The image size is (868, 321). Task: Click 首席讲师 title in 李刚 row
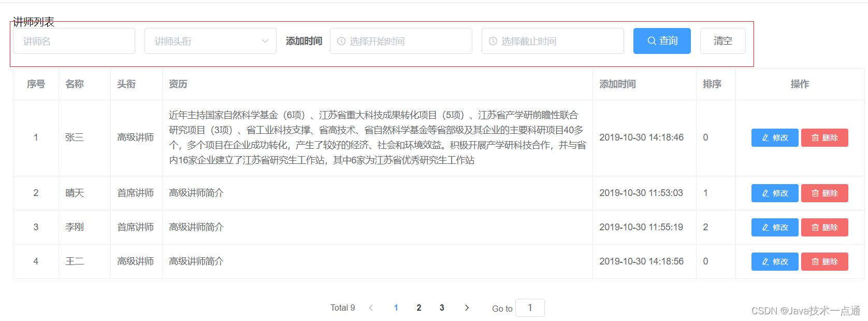136,227
